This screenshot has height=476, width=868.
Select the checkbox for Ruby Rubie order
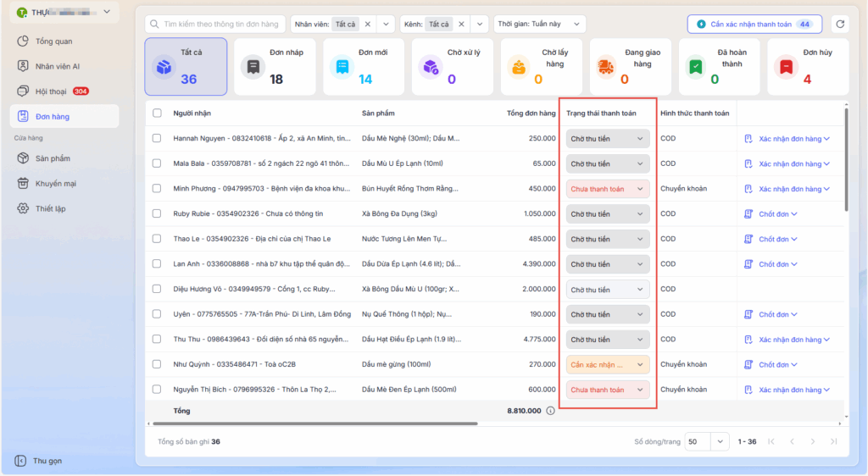point(157,214)
